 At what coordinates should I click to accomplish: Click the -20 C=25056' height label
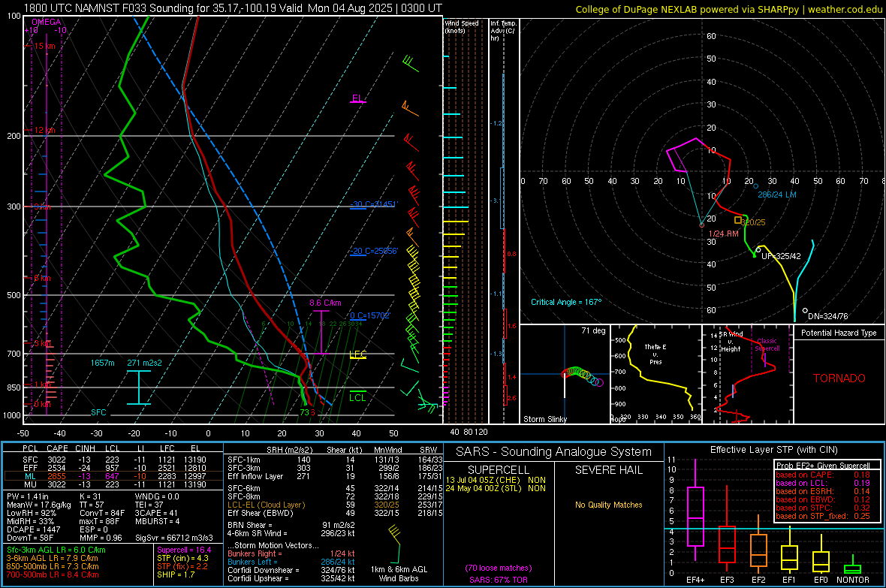coord(374,251)
